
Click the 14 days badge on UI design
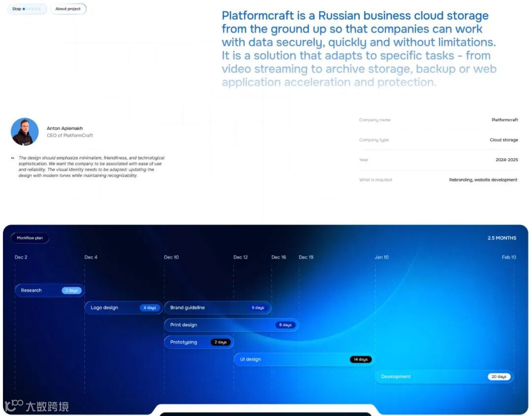click(360, 359)
